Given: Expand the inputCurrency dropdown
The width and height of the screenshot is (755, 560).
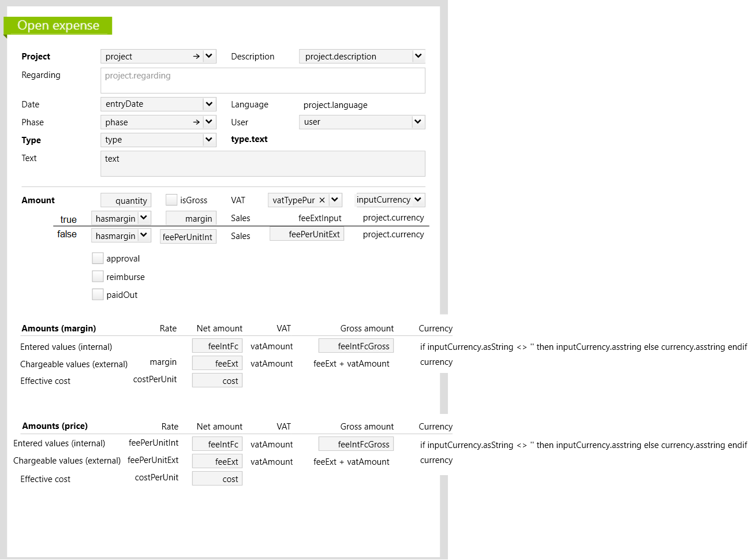Looking at the screenshot, I should tap(418, 200).
